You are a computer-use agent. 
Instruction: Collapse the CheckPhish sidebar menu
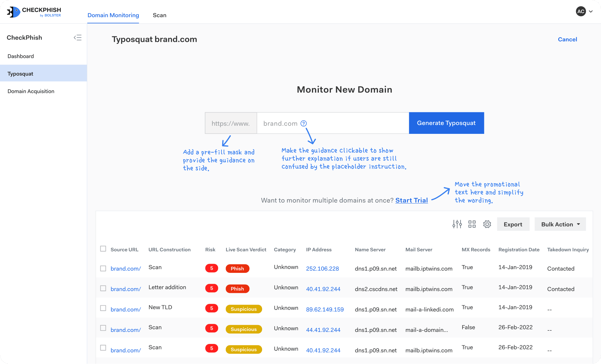coord(78,38)
